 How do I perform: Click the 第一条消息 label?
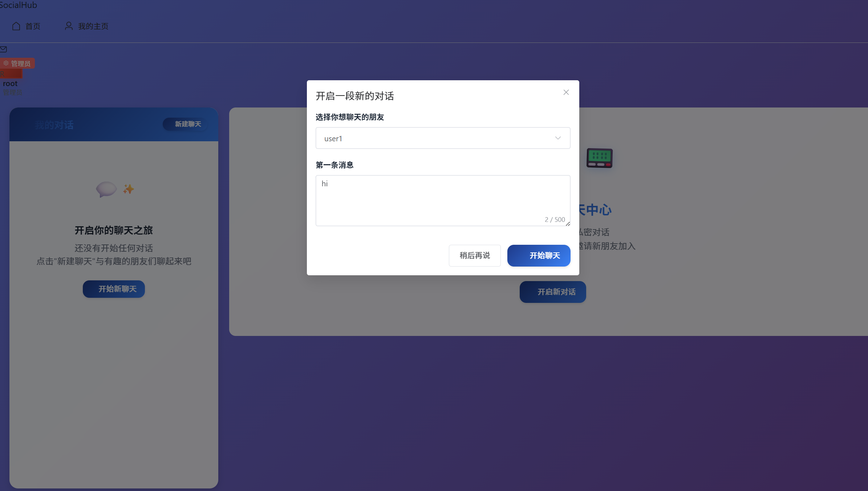pyautogui.click(x=334, y=165)
